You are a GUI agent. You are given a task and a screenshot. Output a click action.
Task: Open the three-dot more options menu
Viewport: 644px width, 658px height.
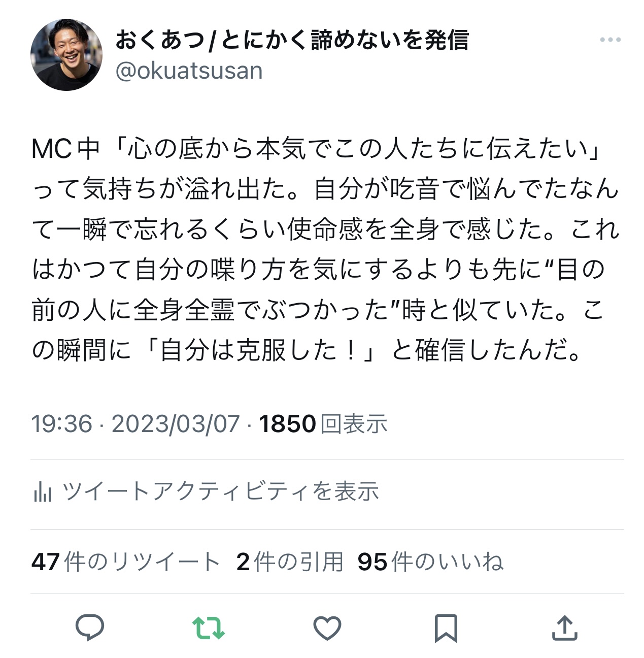(610, 40)
